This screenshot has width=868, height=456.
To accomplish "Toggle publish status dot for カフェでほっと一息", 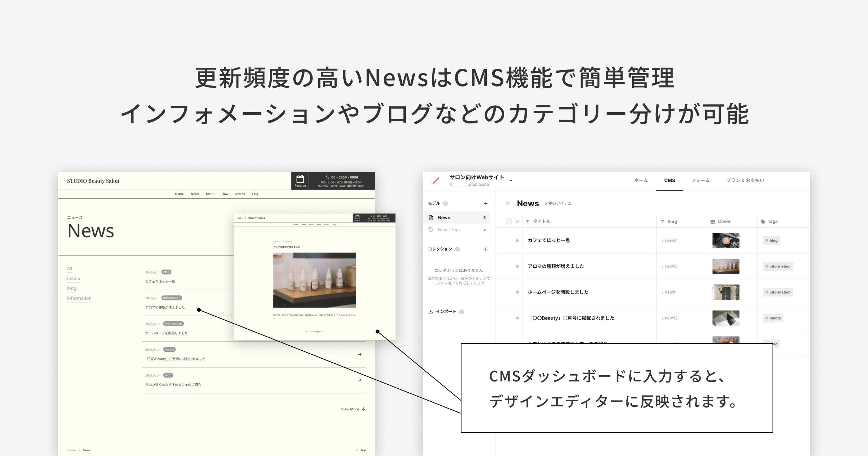I will [x=517, y=240].
